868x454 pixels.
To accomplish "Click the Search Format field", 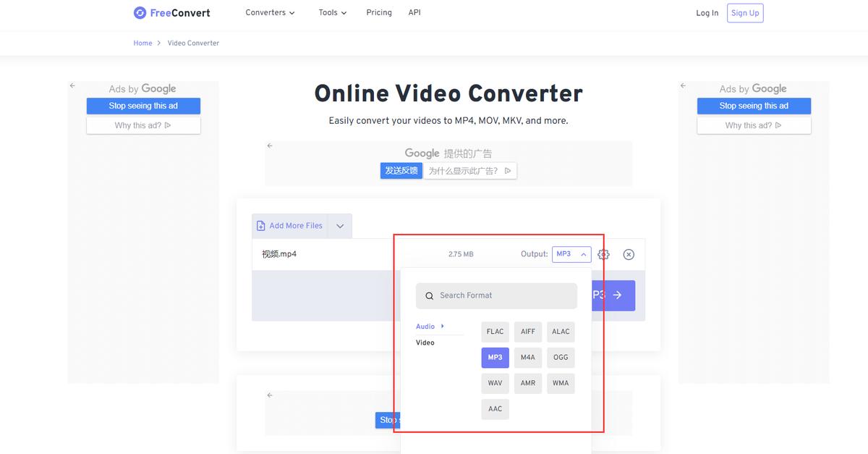I will [x=496, y=295].
